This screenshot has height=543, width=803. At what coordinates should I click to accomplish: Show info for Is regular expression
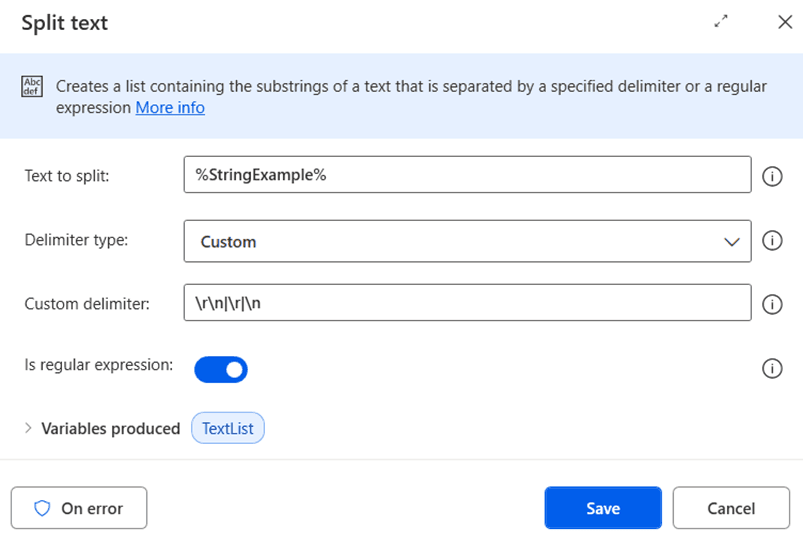[771, 369]
